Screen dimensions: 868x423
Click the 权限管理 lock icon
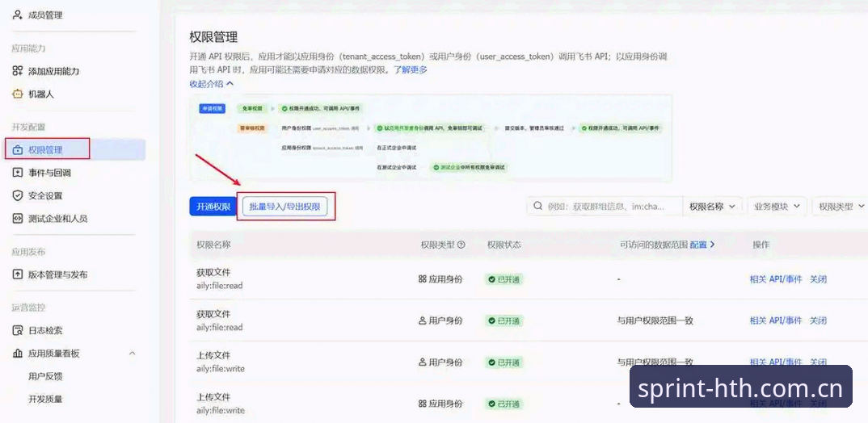pos(18,150)
